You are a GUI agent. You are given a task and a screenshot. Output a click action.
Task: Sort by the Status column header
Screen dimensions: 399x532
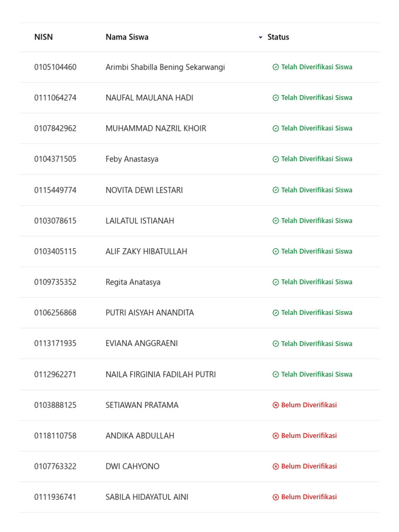tap(278, 37)
